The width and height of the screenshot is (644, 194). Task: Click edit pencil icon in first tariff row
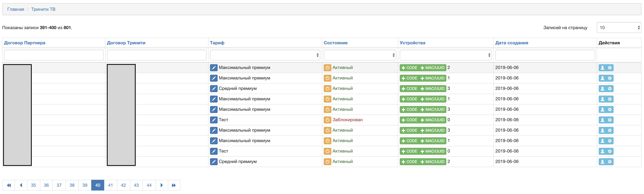coord(214,68)
